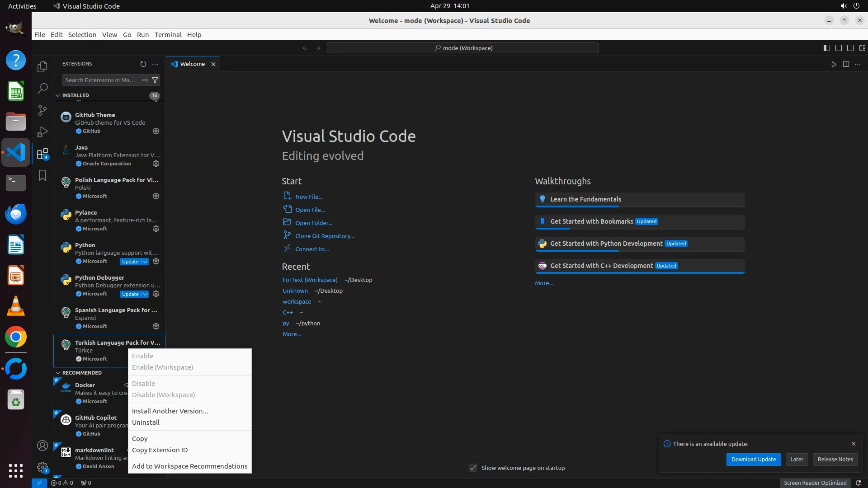Open the Terminal menu in menu bar

(x=168, y=35)
